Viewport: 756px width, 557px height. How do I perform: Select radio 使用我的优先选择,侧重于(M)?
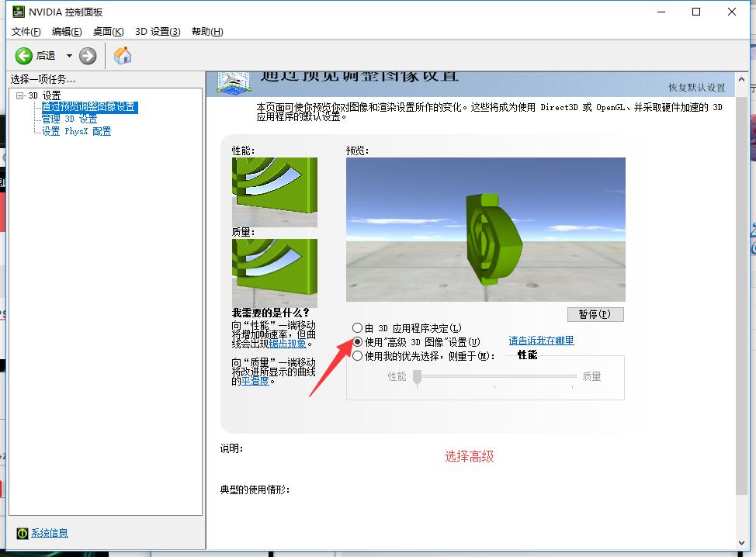(x=357, y=356)
